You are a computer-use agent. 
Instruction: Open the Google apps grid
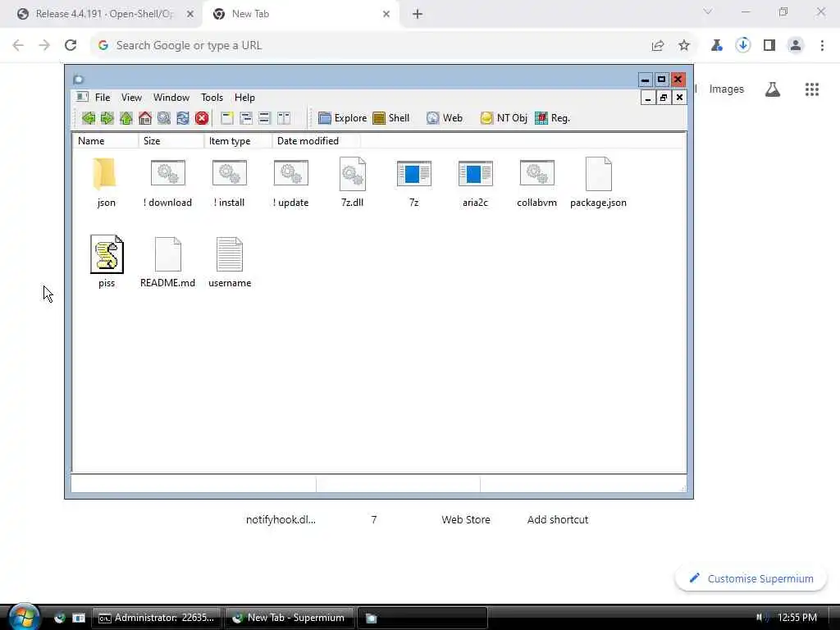tap(812, 89)
